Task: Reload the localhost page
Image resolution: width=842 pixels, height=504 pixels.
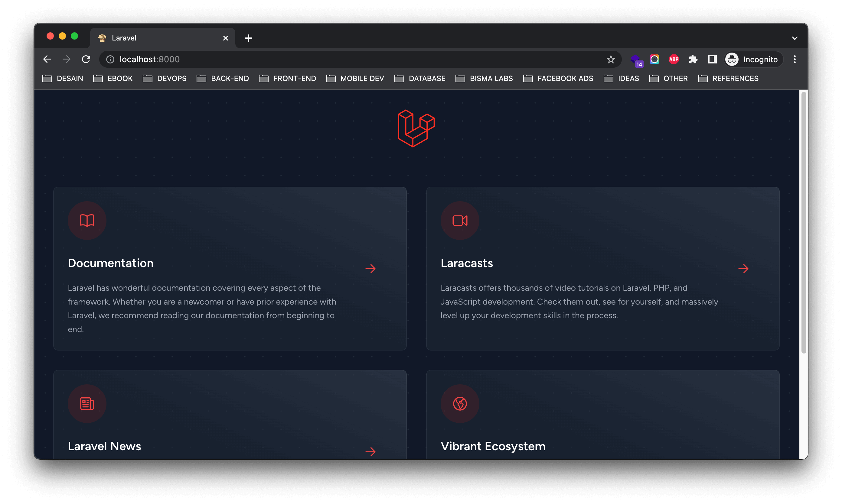Action: (x=86, y=60)
